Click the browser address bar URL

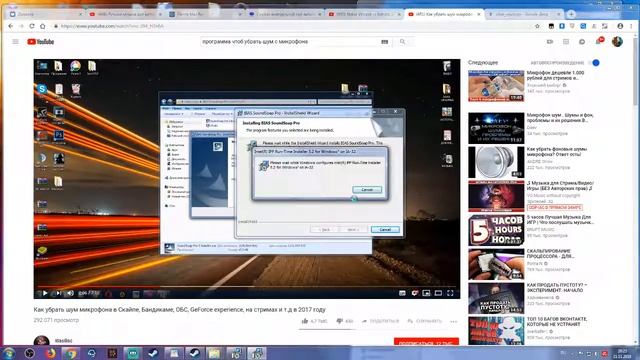coord(112,26)
